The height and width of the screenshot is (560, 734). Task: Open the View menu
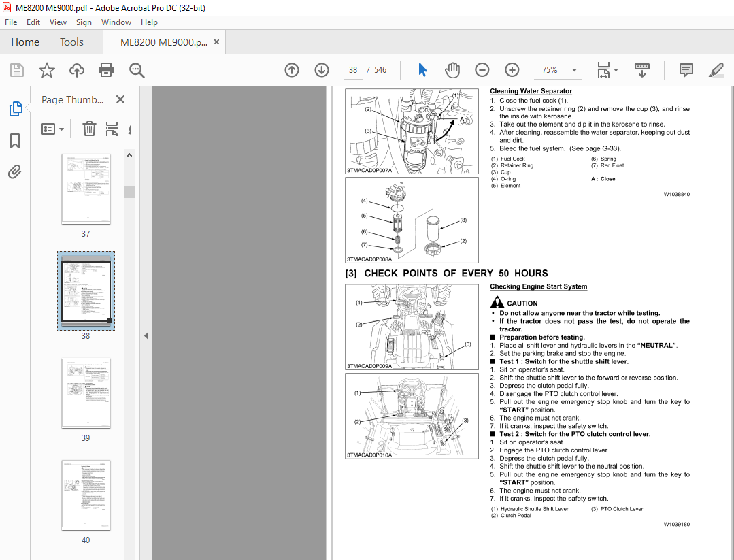[x=58, y=22]
